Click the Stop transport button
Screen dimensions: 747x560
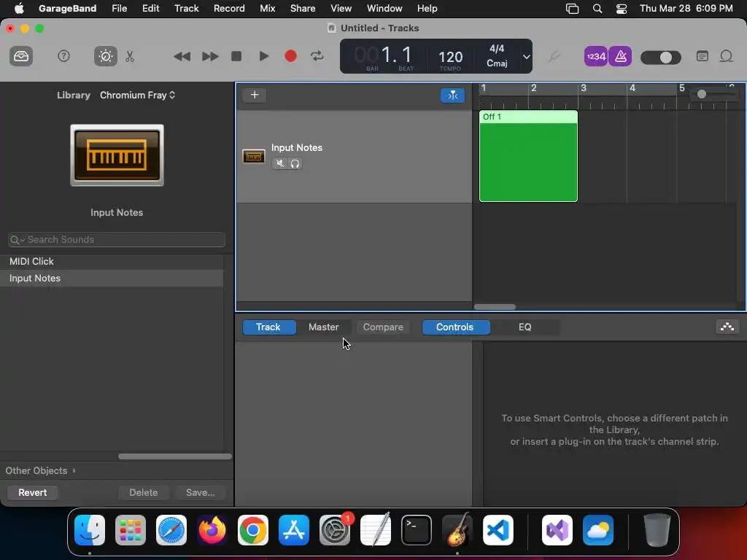[x=236, y=56]
